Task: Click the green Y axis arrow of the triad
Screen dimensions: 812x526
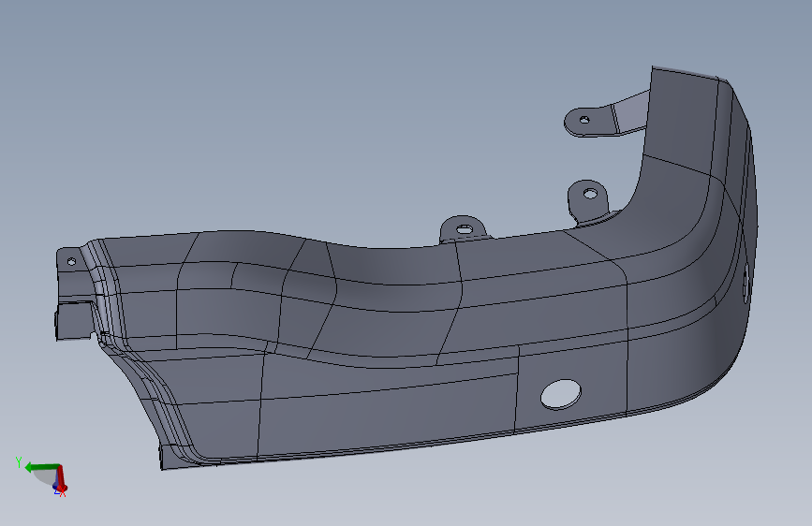Action: (41, 467)
